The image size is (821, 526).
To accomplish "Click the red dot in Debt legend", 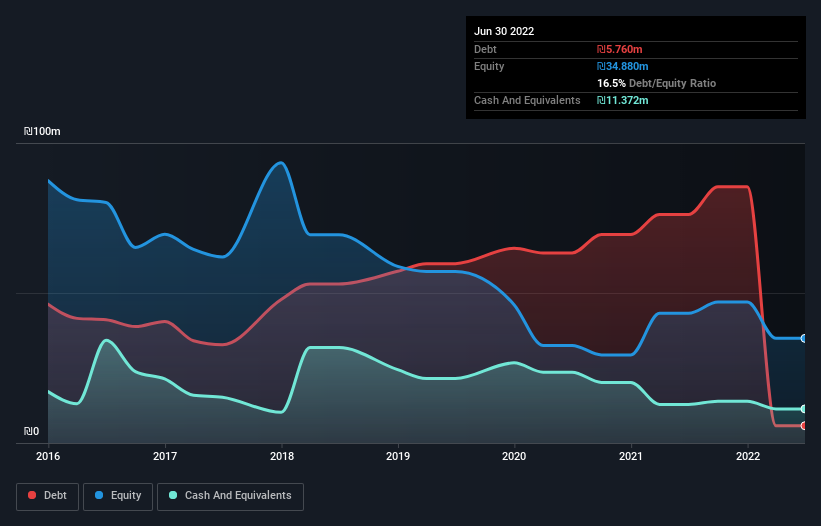I will pos(32,495).
